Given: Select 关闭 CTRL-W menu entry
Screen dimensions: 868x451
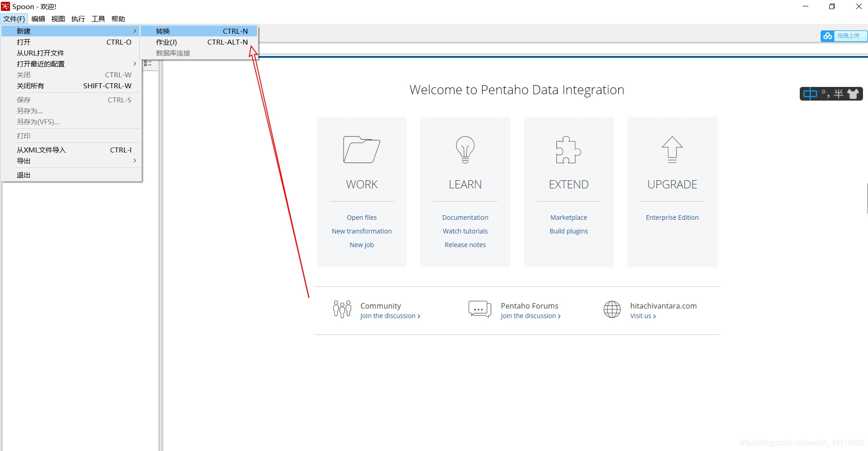Looking at the screenshot, I should coord(71,75).
